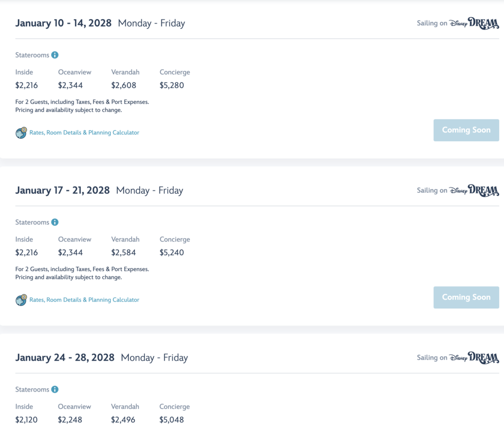Click Disney Dream logo on January 10 sailing
The image size is (504, 427).
[x=474, y=23]
